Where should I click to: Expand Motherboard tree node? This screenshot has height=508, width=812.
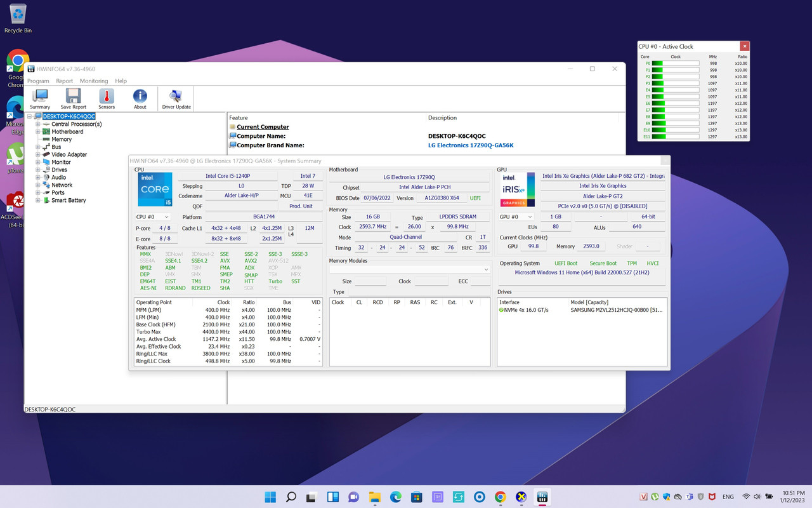pos(38,131)
